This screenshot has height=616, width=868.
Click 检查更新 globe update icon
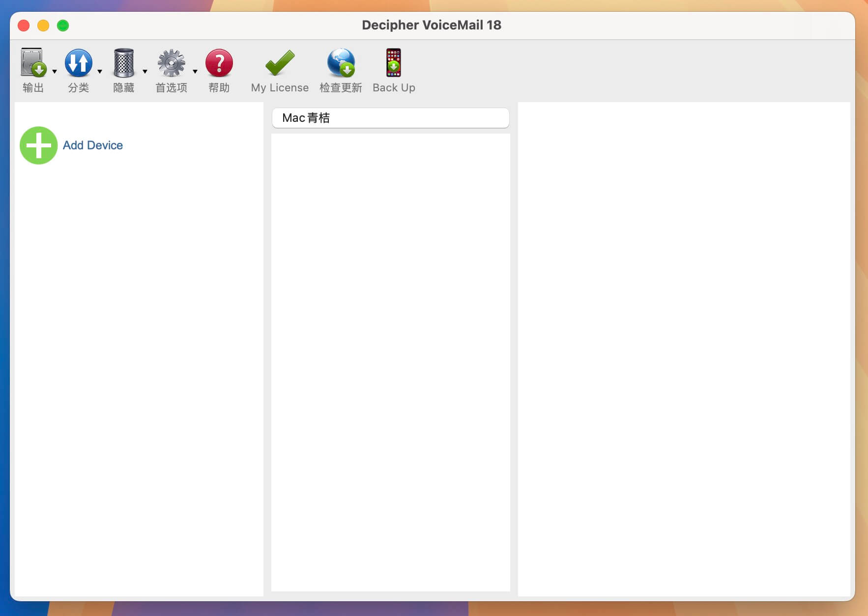[x=341, y=63]
